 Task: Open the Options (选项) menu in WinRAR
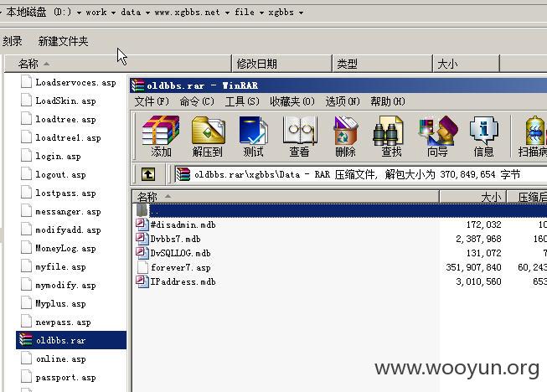click(343, 101)
